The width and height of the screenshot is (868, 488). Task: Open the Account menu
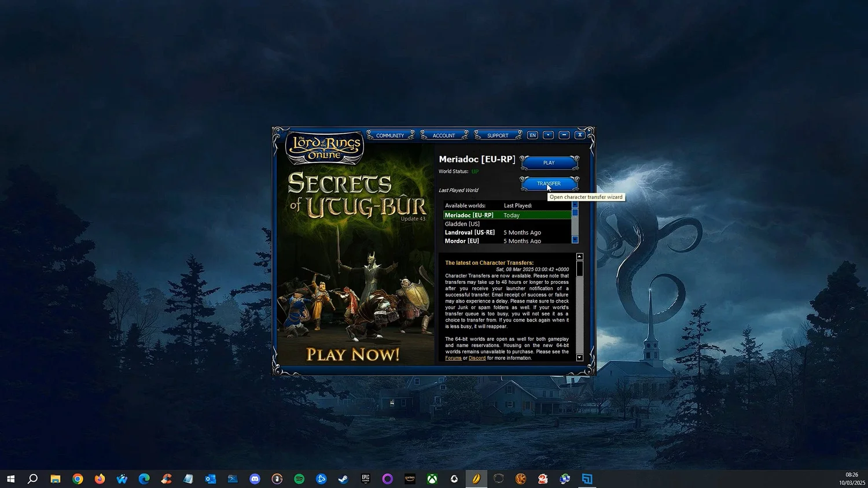click(x=444, y=135)
